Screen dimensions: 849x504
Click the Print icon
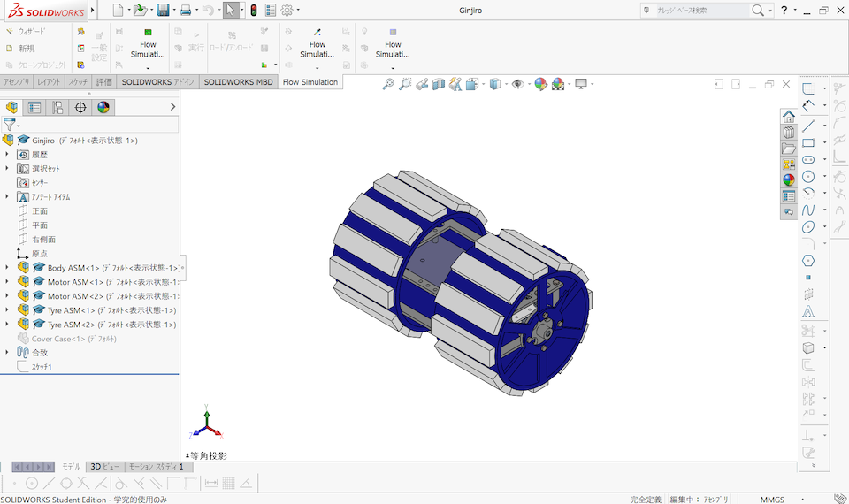click(x=185, y=10)
